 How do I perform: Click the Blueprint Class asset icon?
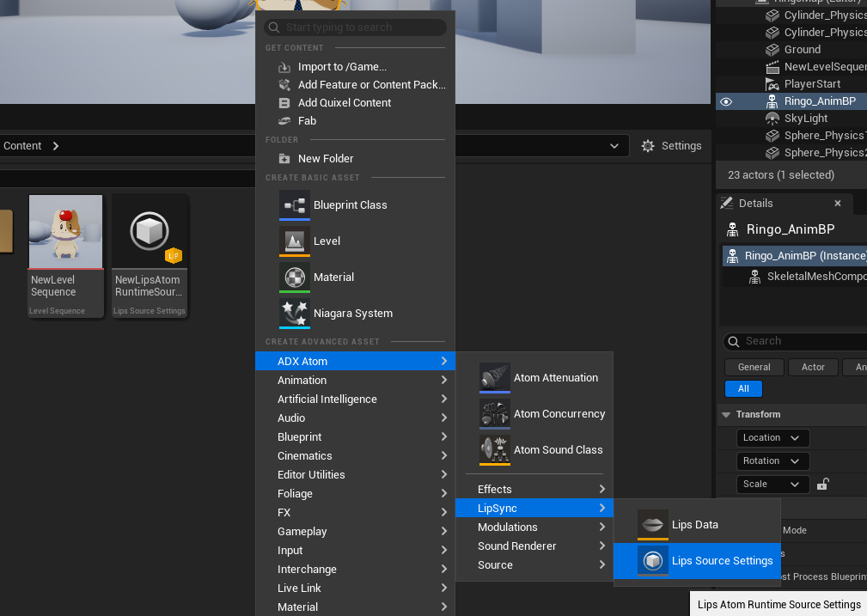(295, 205)
